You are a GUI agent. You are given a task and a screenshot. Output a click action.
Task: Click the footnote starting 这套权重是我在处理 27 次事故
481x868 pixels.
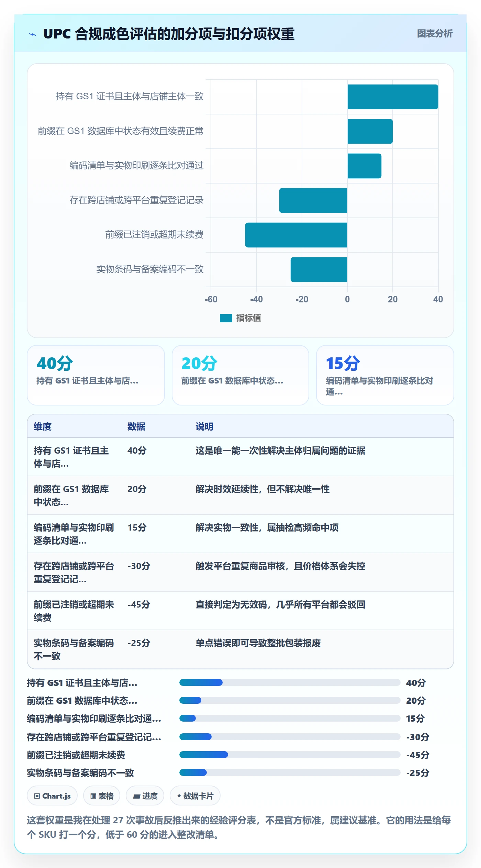point(239,827)
